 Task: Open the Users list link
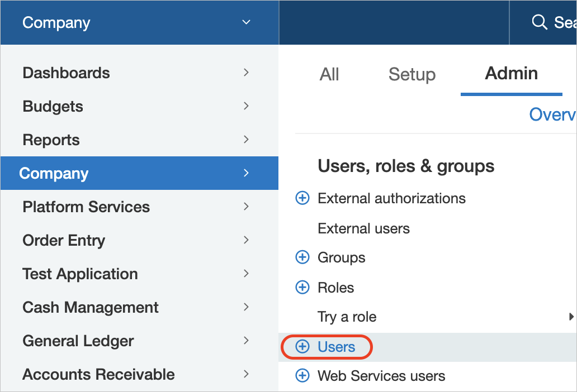337,346
